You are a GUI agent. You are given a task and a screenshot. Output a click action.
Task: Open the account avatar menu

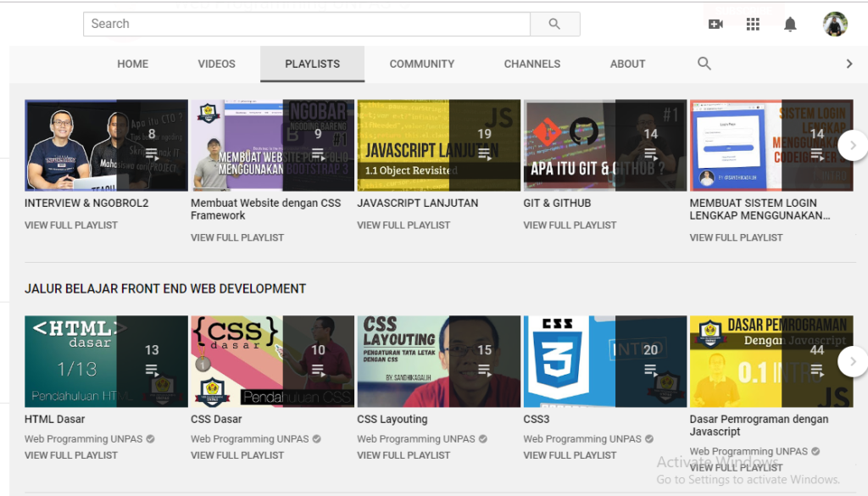click(x=835, y=24)
